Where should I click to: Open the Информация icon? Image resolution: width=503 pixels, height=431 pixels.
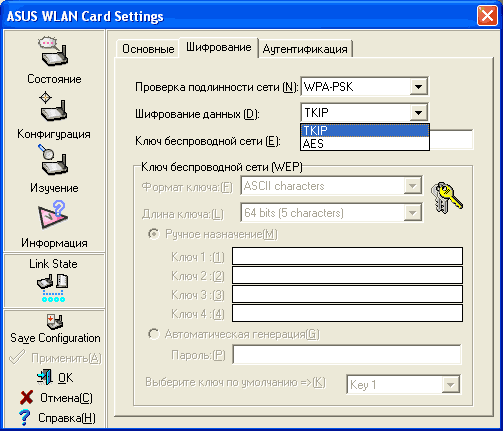(x=53, y=214)
